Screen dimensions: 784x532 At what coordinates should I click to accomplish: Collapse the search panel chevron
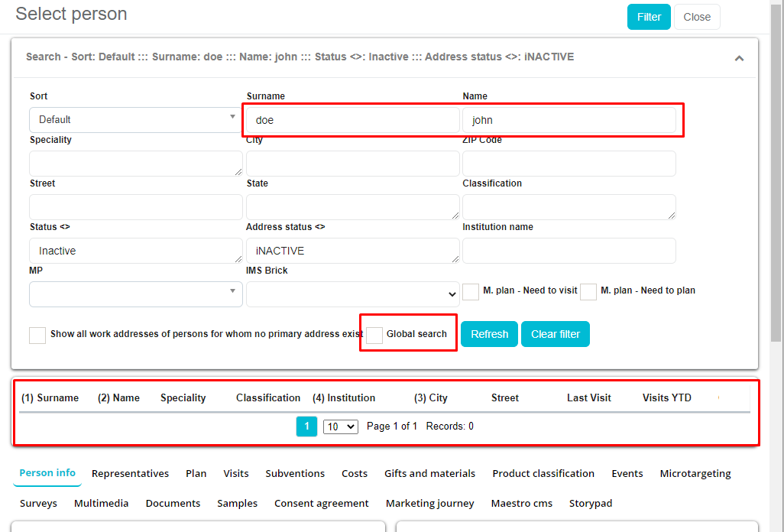coord(739,58)
